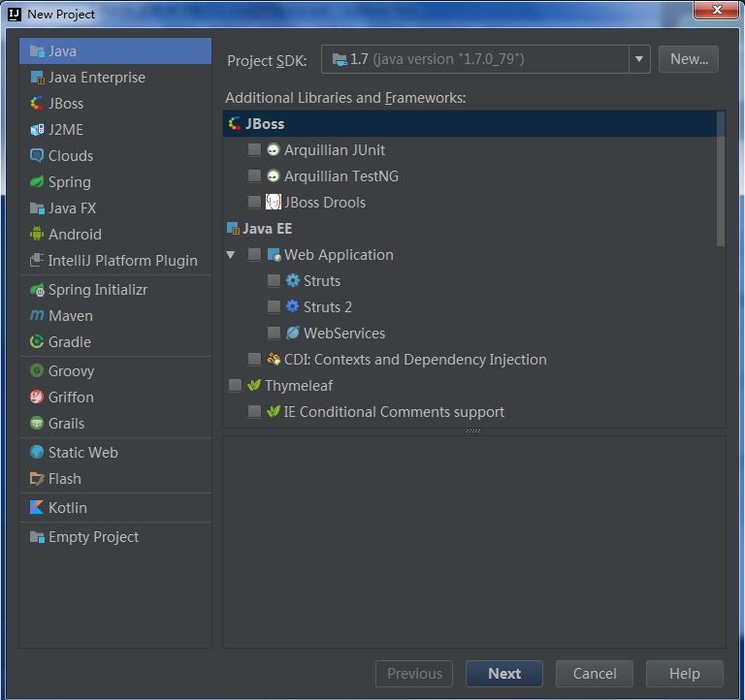Click the Java FX folder icon
The height and width of the screenshot is (700, 745).
[x=37, y=208]
